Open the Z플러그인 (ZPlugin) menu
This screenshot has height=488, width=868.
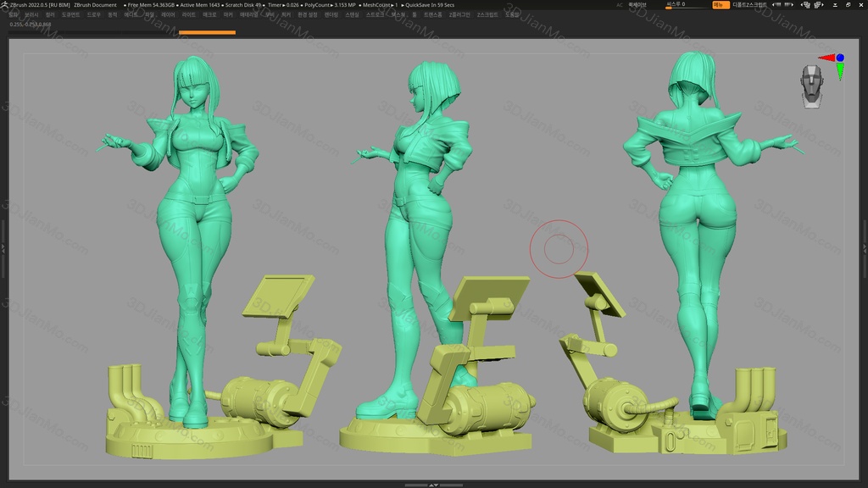(459, 14)
